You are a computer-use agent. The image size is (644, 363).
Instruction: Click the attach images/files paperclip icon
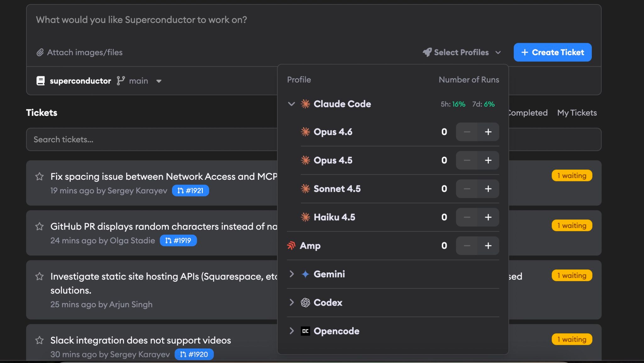pyautogui.click(x=40, y=52)
